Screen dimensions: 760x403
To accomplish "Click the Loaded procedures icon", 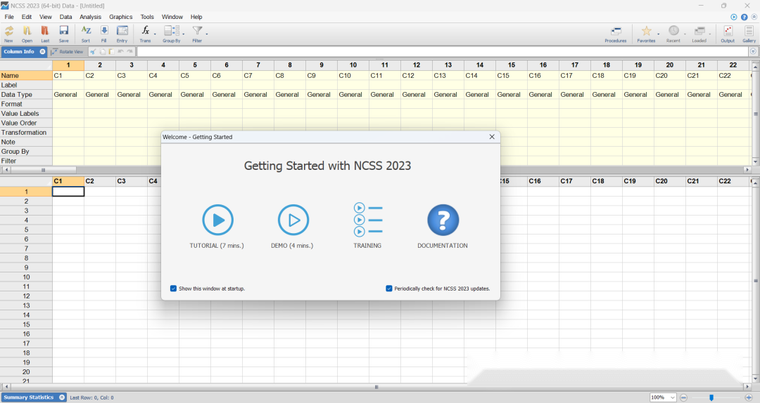I will tap(699, 32).
